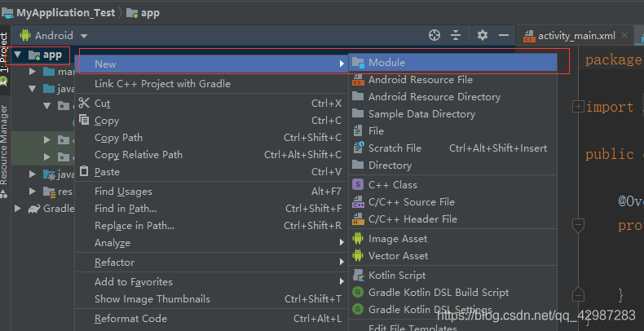Select MyApplication_Test in the breadcrumb

(x=66, y=13)
